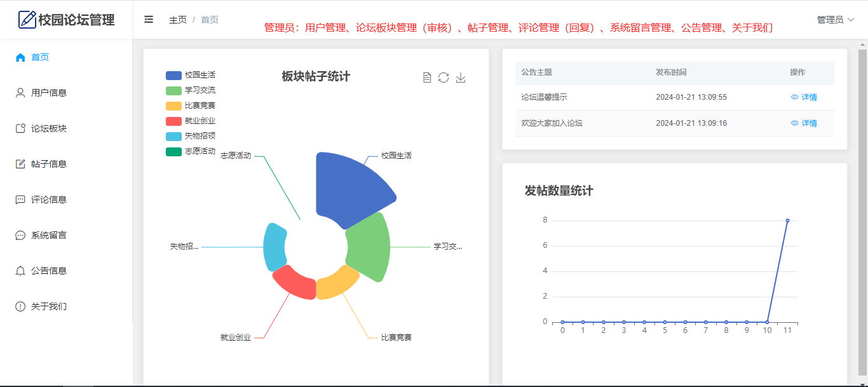Click the timestamp 2024-01-21 13:09:16

click(691, 123)
